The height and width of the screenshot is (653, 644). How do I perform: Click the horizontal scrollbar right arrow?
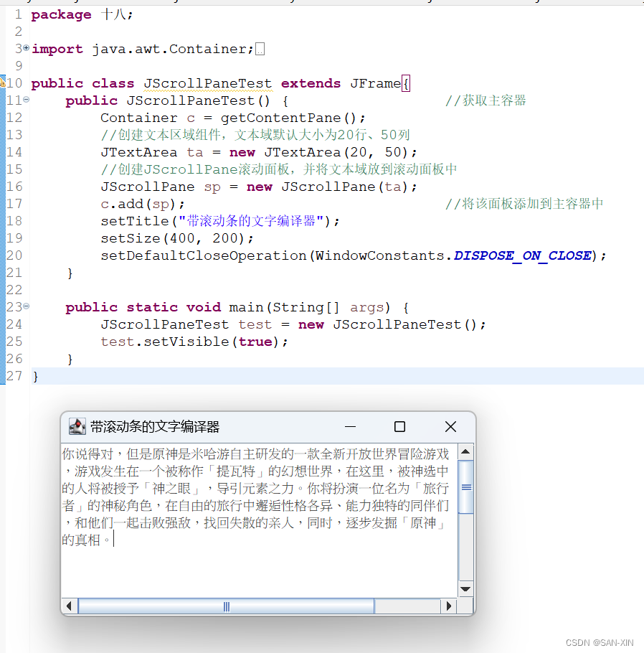(450, 605)
